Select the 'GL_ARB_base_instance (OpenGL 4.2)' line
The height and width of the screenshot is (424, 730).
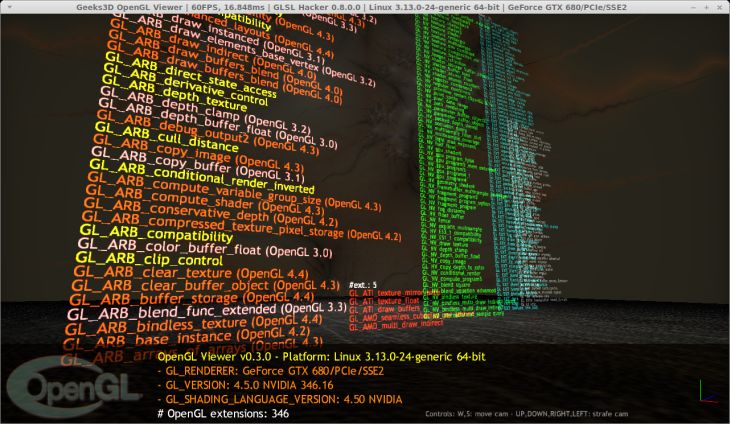coord(186,337)
